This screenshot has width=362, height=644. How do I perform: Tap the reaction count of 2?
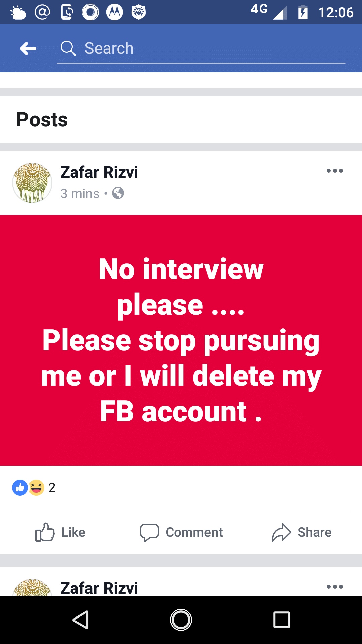click(x=52, y=487)
